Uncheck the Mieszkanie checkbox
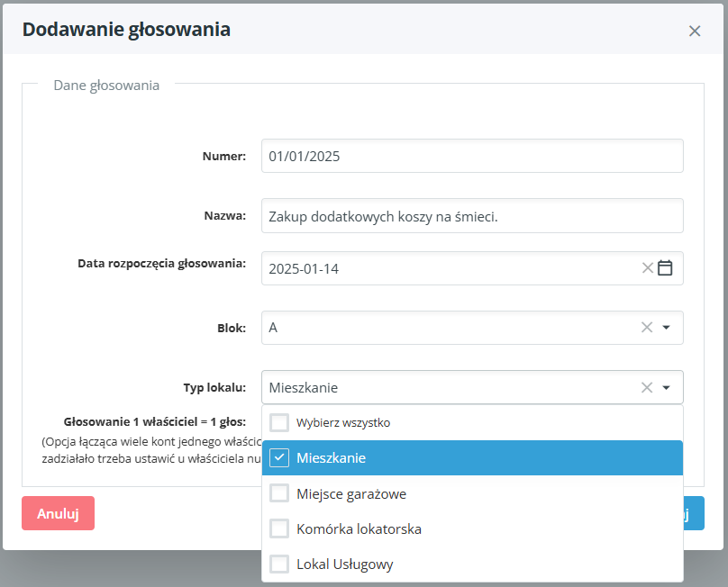The width and height of the screenshot is (728, 587). point(279,457)
